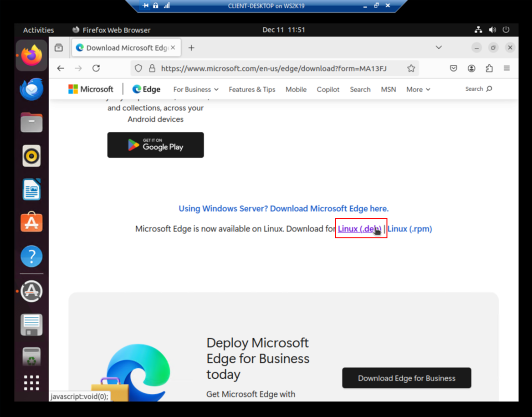Reload the current page

(96, 68)
